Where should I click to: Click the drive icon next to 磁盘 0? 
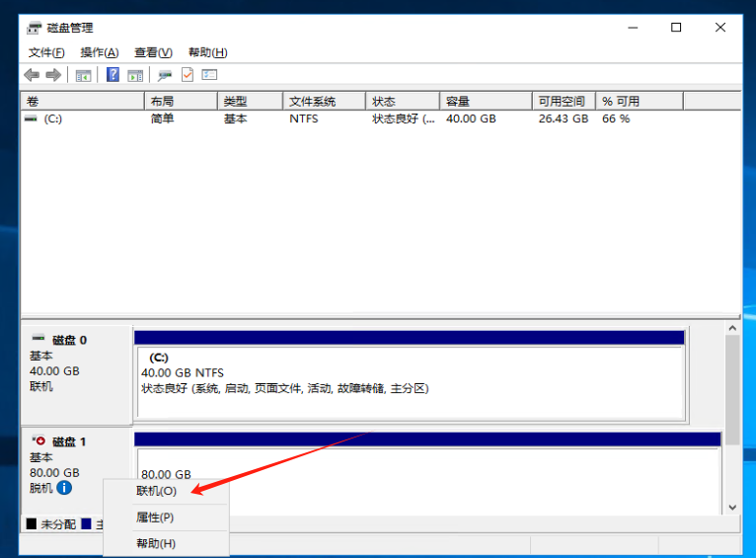coord(38,338)
